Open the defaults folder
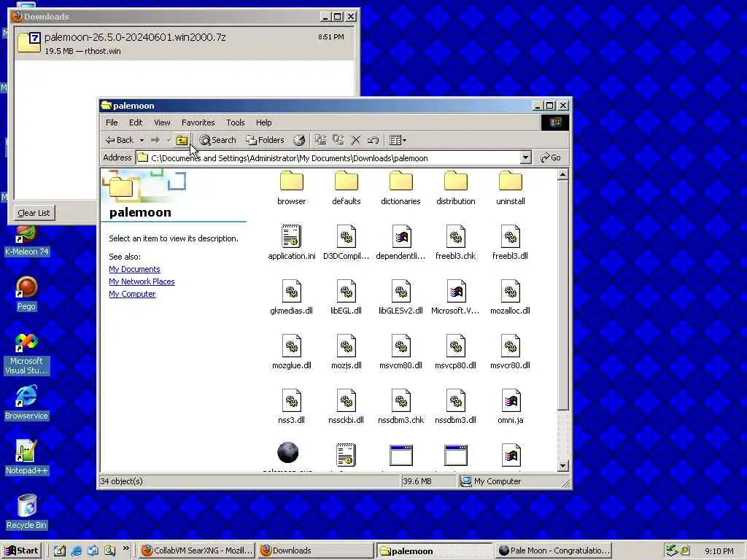747x560 pixels. tap(347, 188)
